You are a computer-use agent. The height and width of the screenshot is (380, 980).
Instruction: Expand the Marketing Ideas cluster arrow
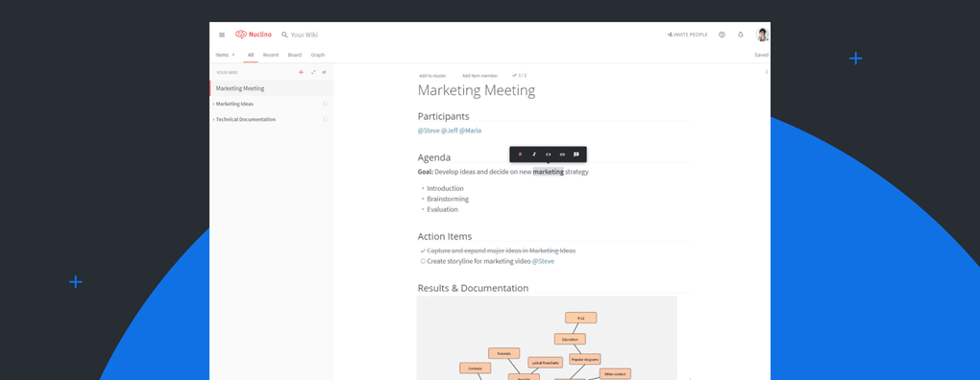(x=213, y=105)
